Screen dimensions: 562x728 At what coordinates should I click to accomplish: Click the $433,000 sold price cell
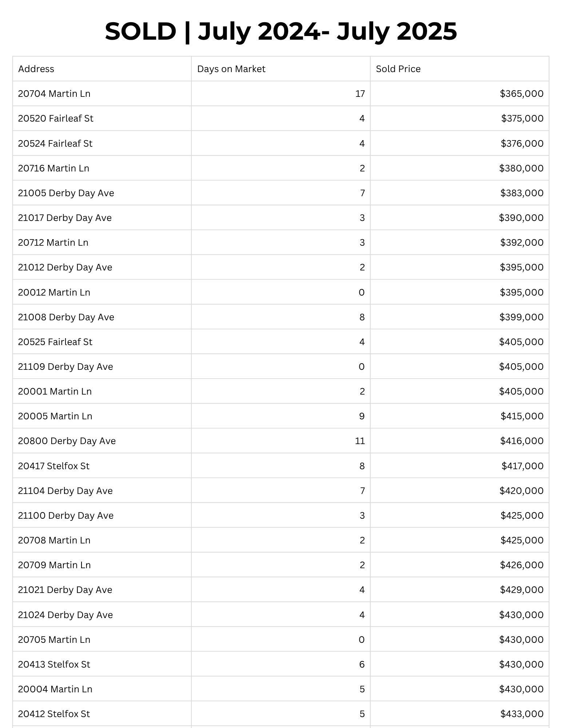click(522, 714)
